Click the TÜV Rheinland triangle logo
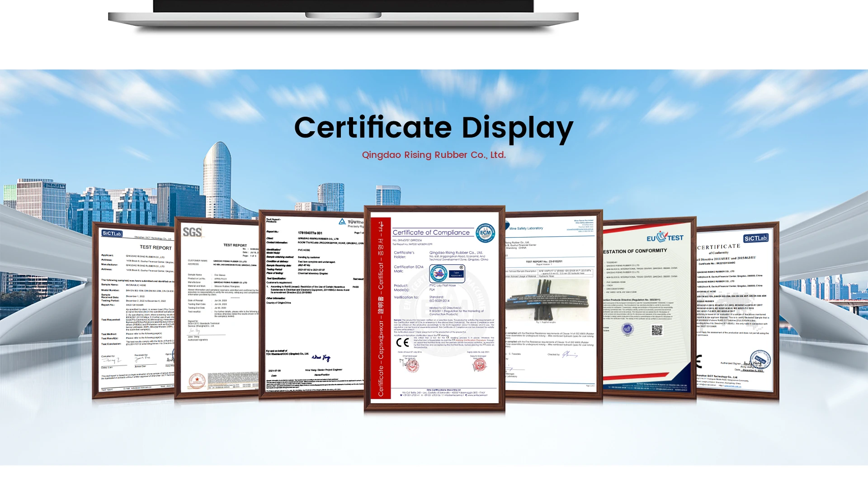 pyautogui.click(x=343, y=222)
